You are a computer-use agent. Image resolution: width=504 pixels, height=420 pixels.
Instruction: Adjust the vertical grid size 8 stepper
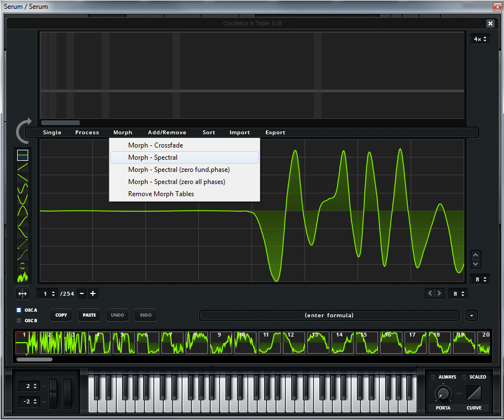coord(480,279)
